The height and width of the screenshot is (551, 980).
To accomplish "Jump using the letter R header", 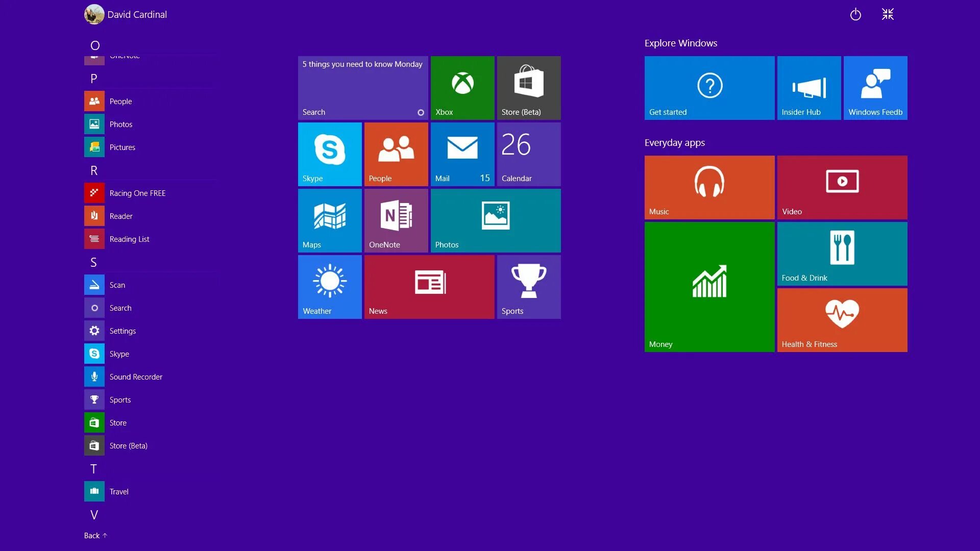I will click(94, 170).
